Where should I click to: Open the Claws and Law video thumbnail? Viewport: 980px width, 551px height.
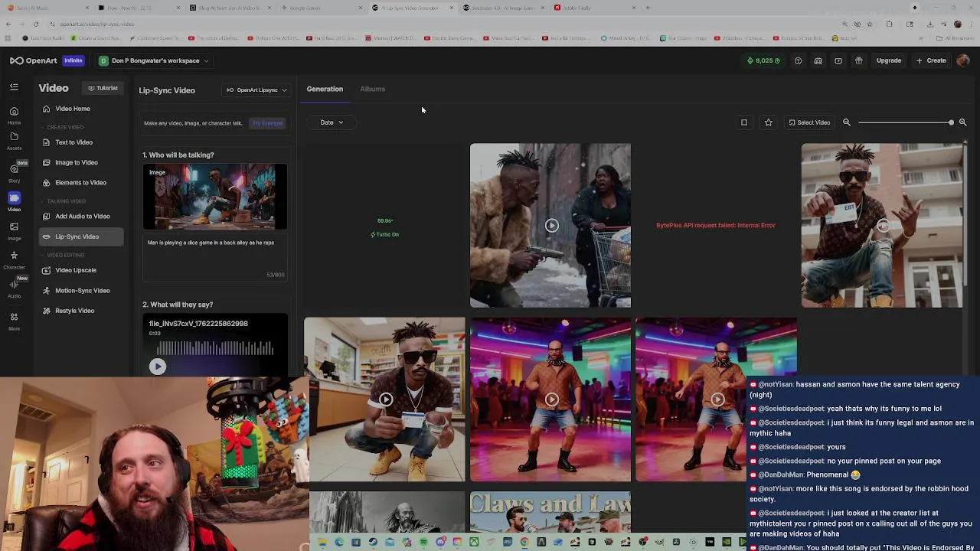[x=550, y=512]
